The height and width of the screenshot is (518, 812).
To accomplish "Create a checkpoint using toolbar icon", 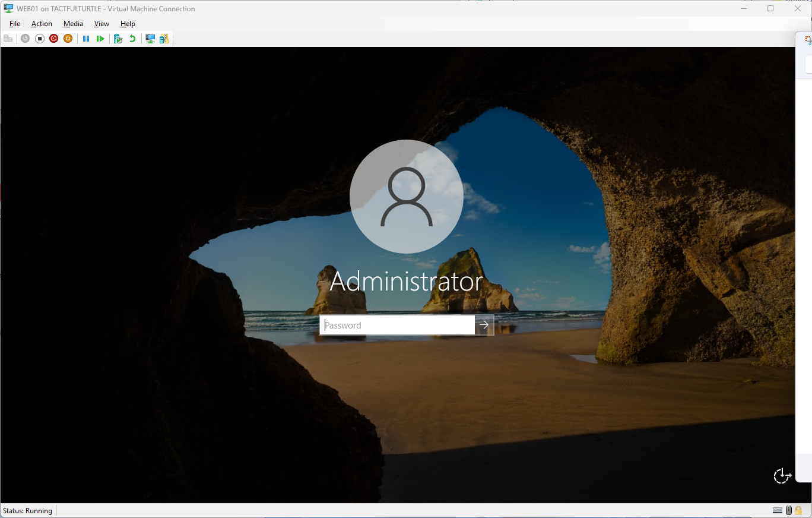I will pyautogui.click(x=118, y=39).
